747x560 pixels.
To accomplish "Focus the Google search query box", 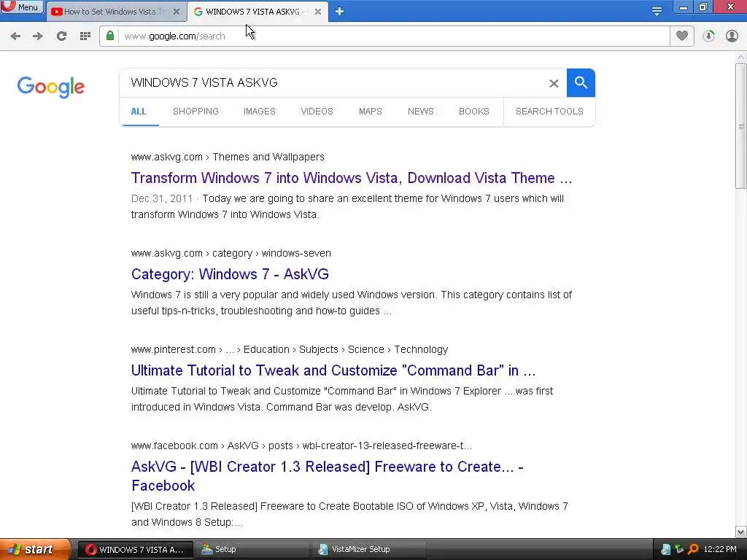I will tap(333, 83).
